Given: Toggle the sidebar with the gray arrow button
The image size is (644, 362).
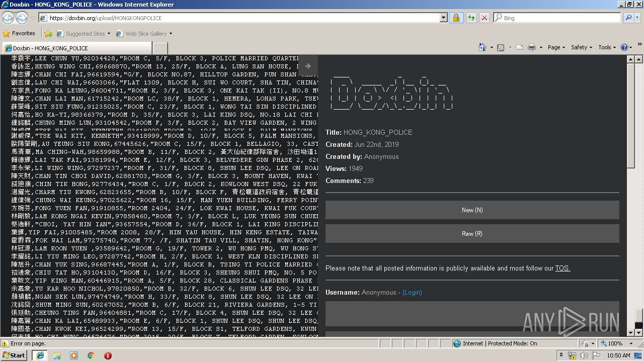Looking at the screenshot, I should tap(308, 66).
